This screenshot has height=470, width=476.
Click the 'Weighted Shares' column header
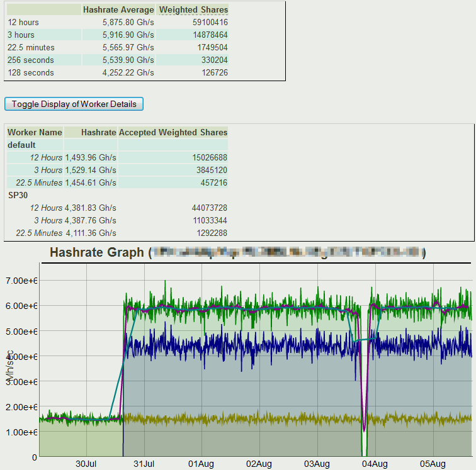pos(193,9)
